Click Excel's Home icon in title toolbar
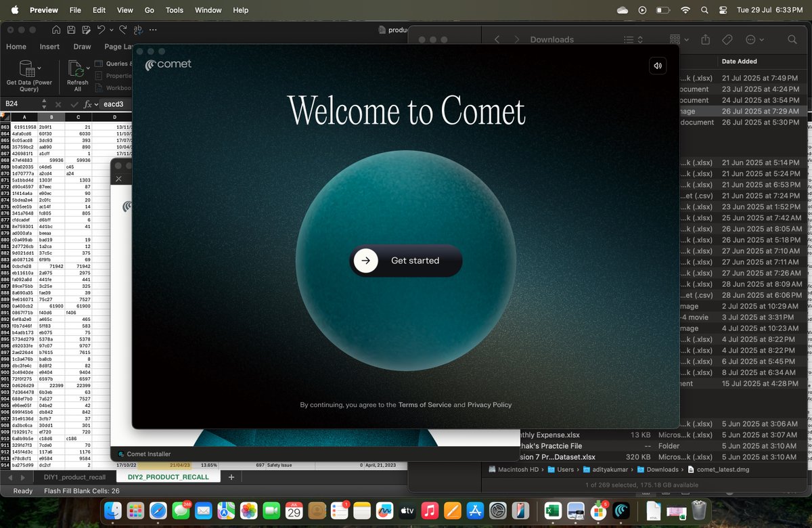The height and width of the screenshot is (528, 812). 56,30
